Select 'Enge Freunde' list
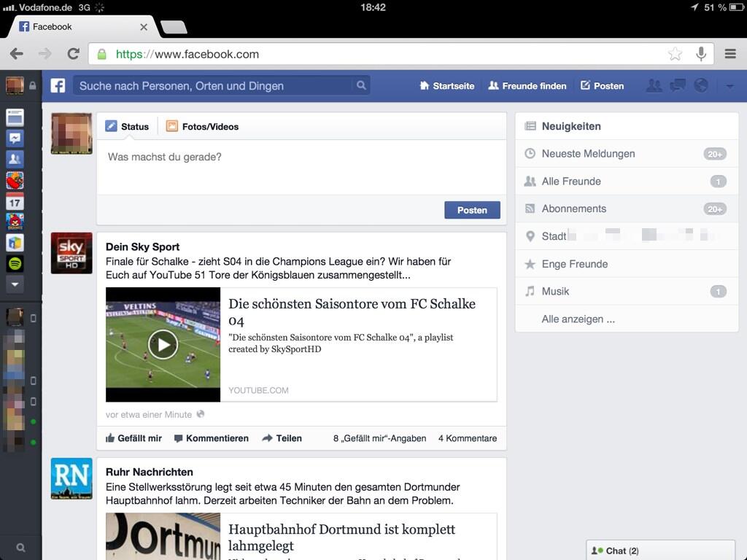 point(627,264)
